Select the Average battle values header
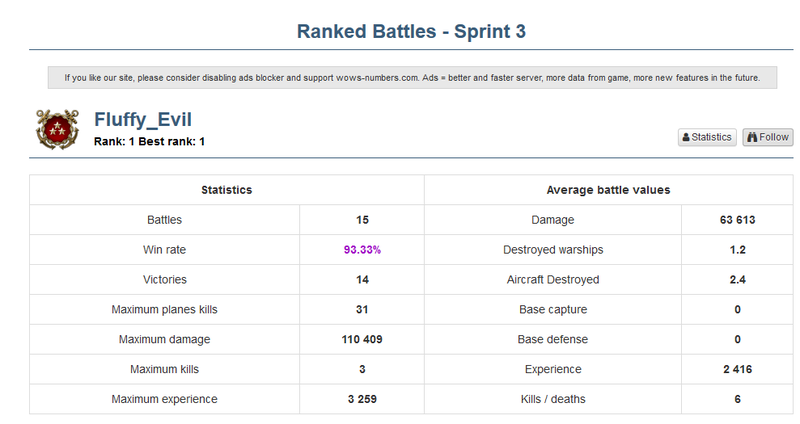The width and height of the screenshot is (800, 424). point(608,190)
